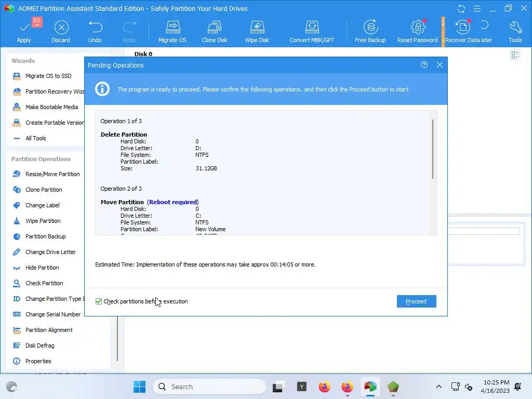The image size is (532, 399).
Task: Open Migrate OS to SSD wizard
Action: pyautogui.click(x=48, y=76)
